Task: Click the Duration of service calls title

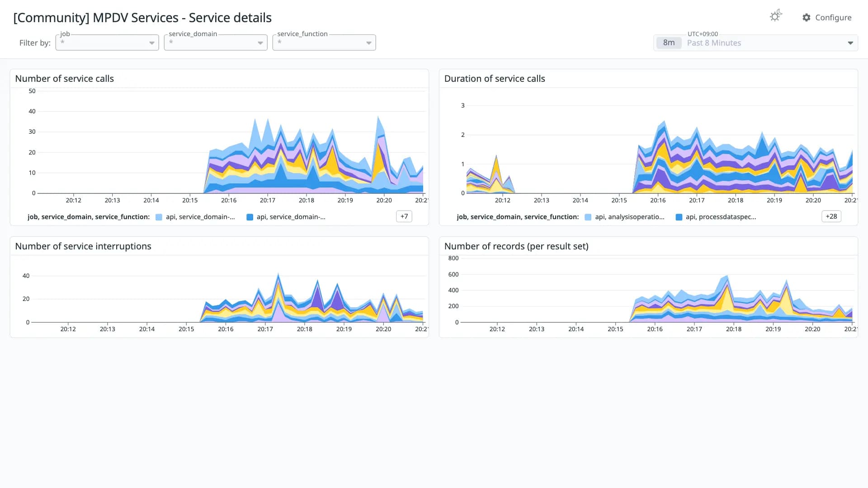Action: [495, 79]
